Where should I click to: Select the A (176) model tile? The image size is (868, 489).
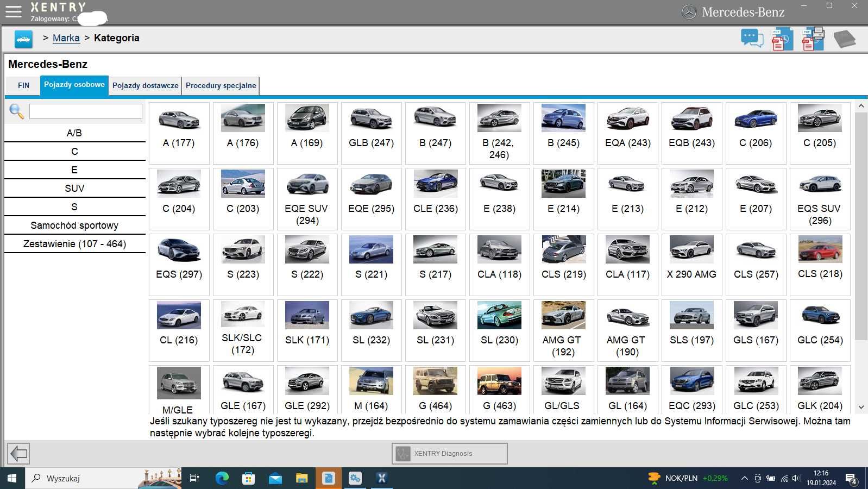(x=243, y=133)
